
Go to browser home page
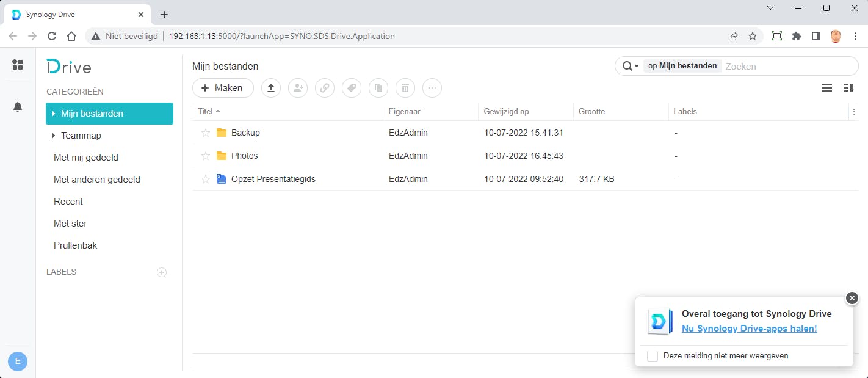click(71, 36)
